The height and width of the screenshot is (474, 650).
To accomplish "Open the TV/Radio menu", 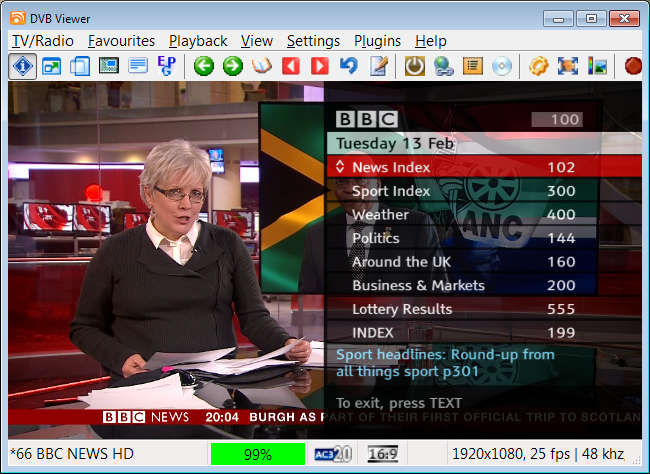I will [x=42, y=41].
